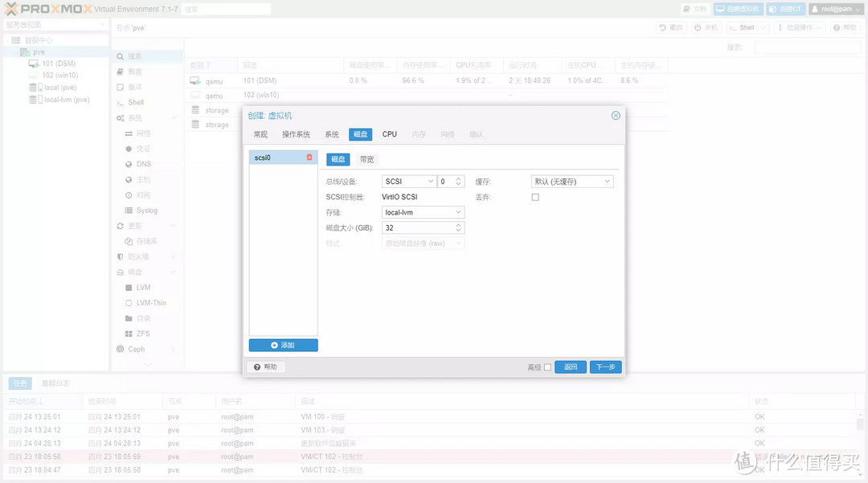Select the Disks wizard tab
This screenshot has width=868, height=483.
pyautogui.click(x=360, y=134)
